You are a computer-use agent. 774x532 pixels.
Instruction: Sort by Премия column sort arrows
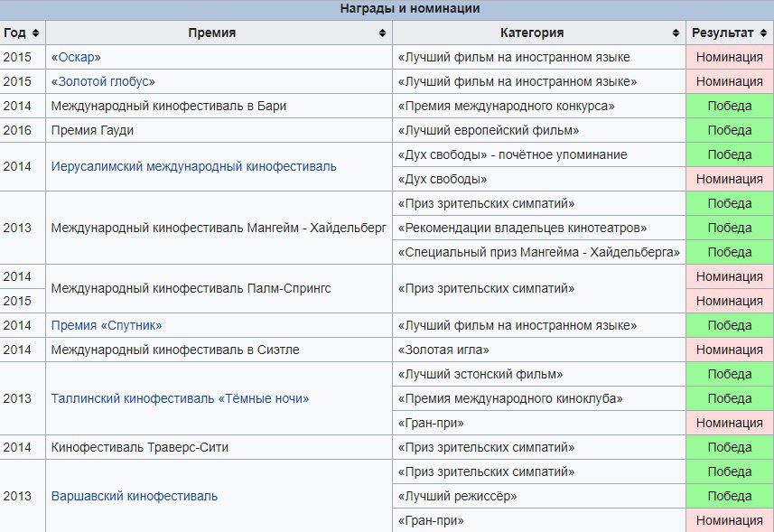click(x=382, y=33)
